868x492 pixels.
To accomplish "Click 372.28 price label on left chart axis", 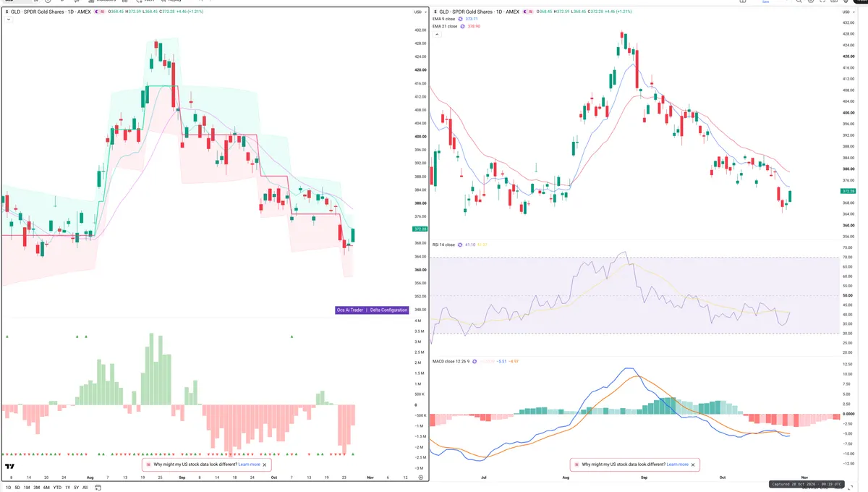I will click(x=419, y=229).
